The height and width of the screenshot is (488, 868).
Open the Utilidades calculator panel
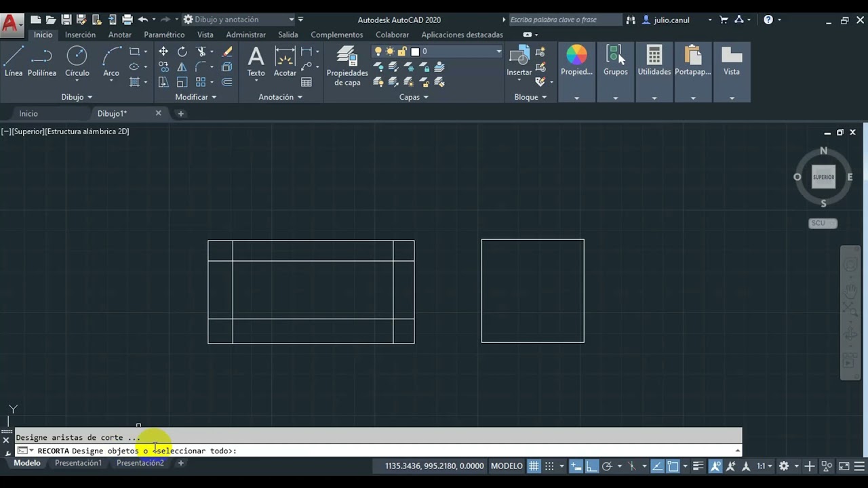click(654, 61)
